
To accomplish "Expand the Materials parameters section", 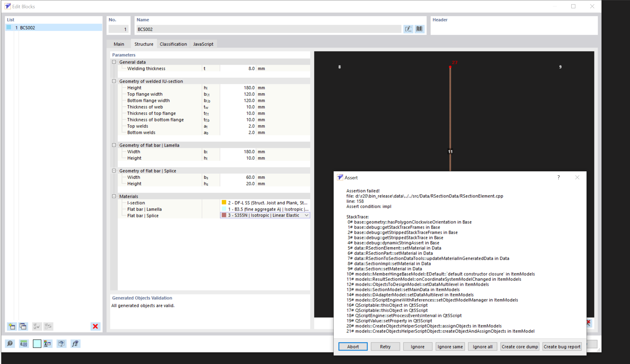I will point(114,196).
